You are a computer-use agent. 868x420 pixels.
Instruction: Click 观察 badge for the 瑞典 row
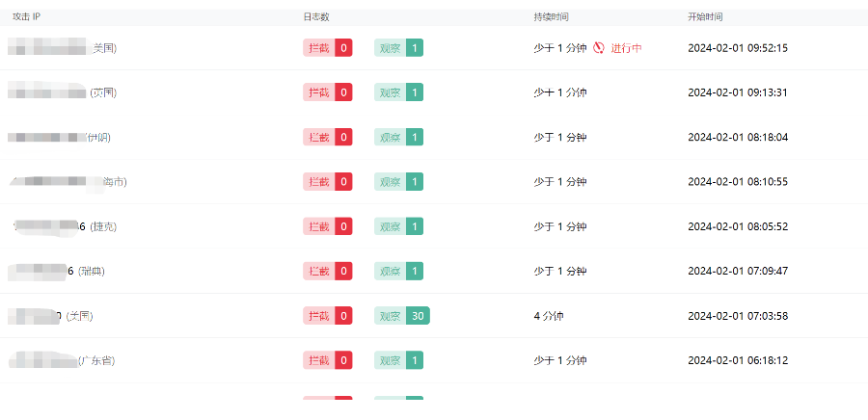398,271
